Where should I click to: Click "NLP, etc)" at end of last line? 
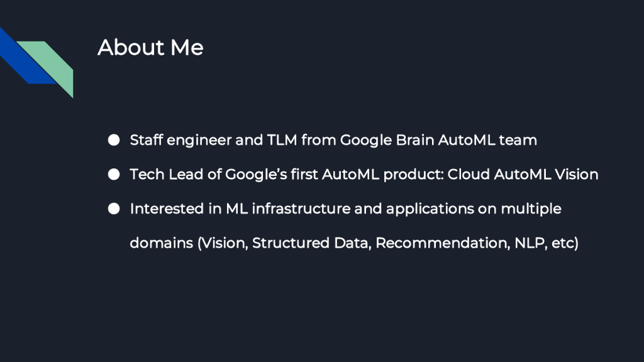(546, 243)
